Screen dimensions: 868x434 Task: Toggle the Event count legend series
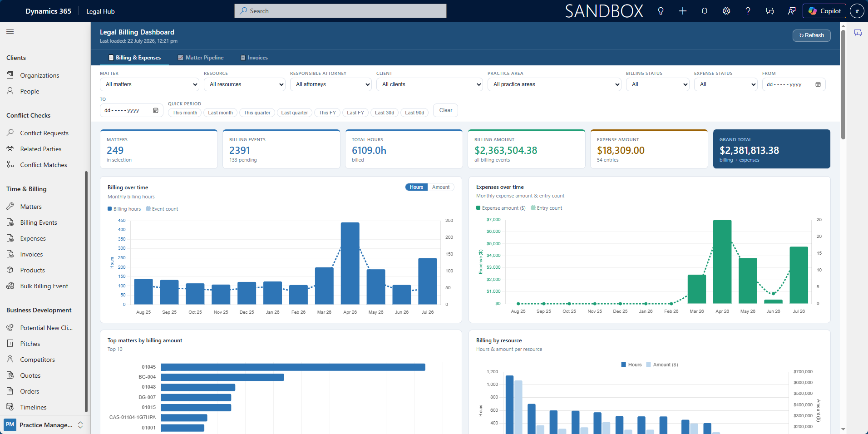(162, 209)
